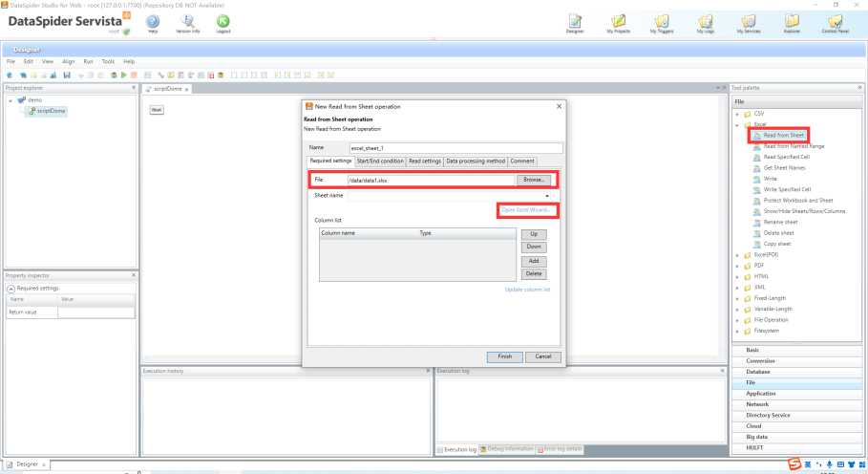Click the Cancel button

tap(543, 356)
